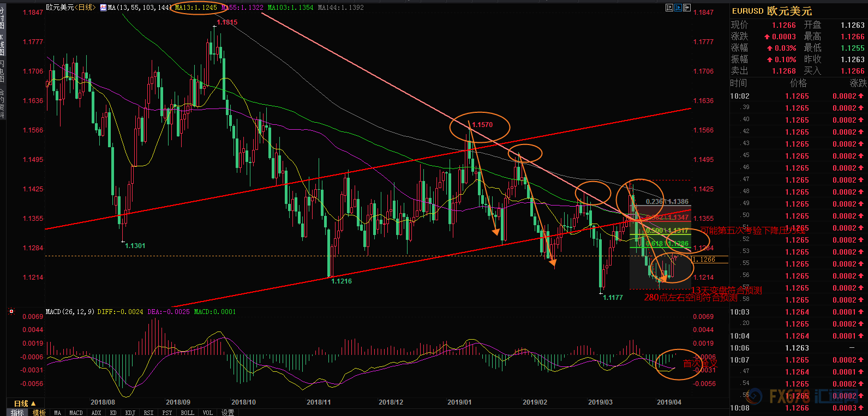
Task: Click the 2019/04 date on the time axis
Action: (x=669, y=402)
